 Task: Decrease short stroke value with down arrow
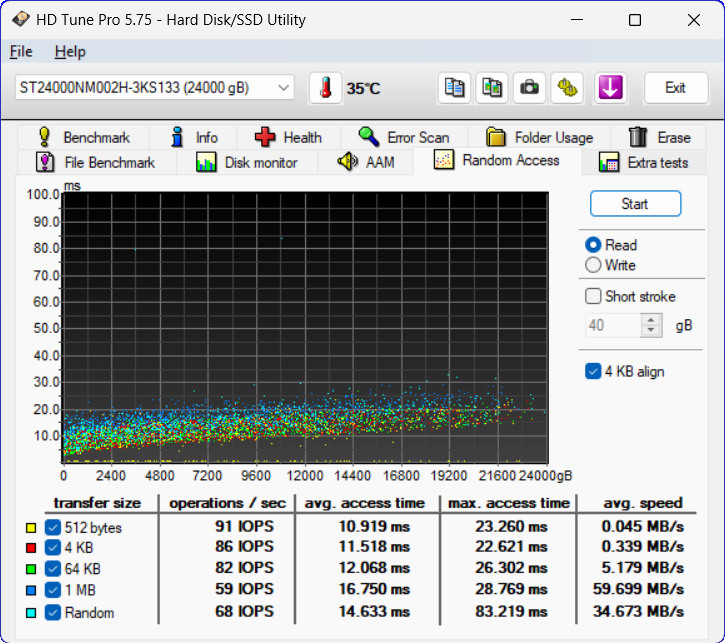651,330
